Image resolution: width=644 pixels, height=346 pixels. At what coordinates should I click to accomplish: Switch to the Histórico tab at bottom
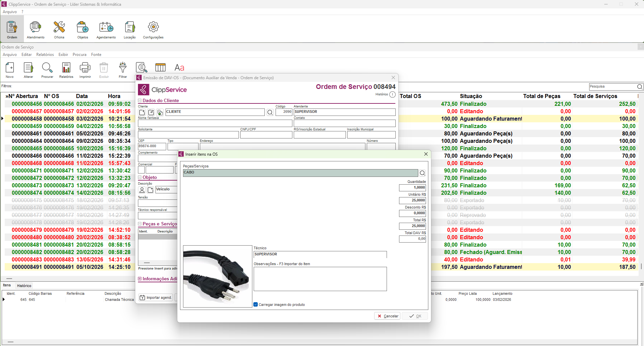pos(24,286)
